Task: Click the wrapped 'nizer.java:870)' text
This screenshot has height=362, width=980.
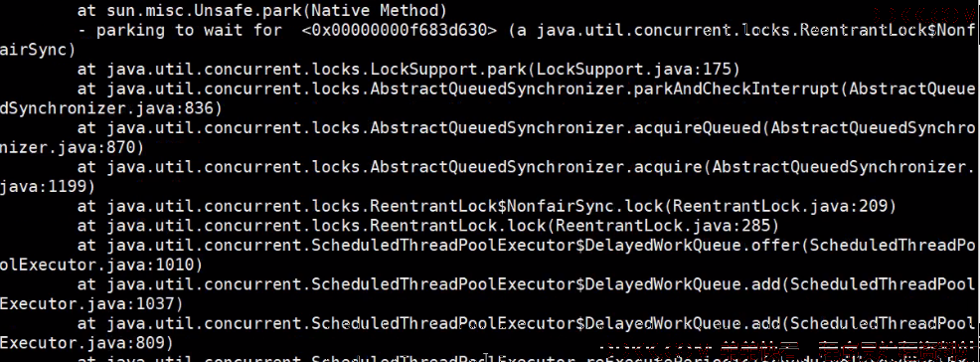Action: [72, 147]
